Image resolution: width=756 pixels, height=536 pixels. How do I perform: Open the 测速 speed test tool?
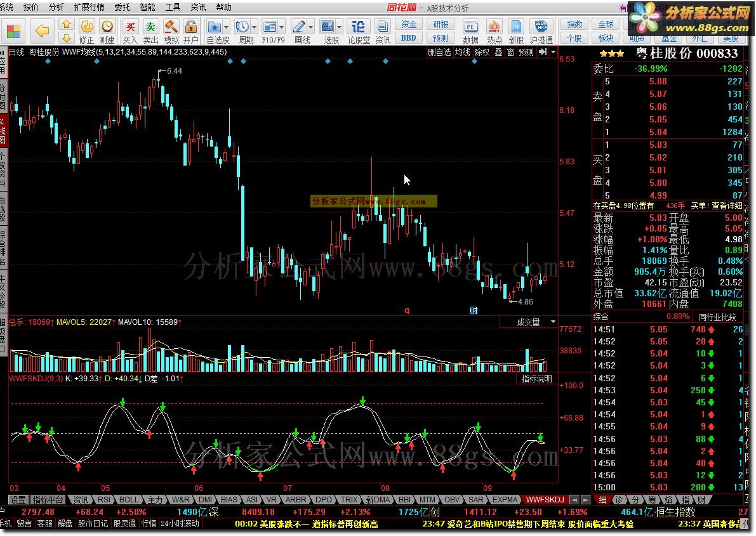tap(107, 31)
